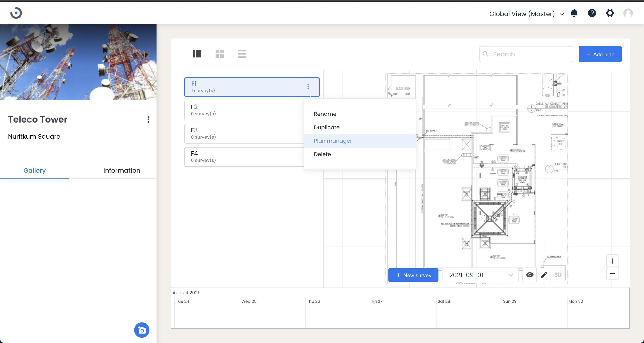Choose Plan manager from the context menu
Image resolution: width=644 pixels, height=343 pixels.
pyautogui.click(x=360, y=141)
